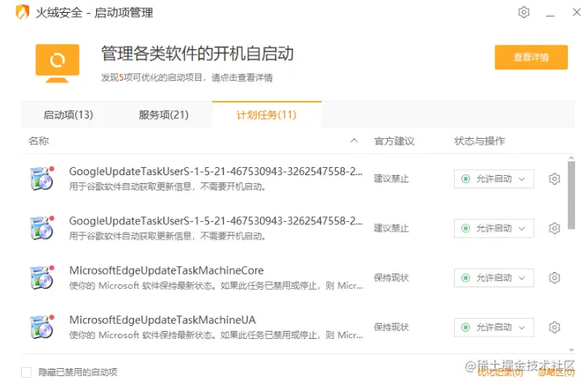The height and width of the screenshot is (385, 588).
Task: Click 保持现状 in the MachineCore row
Action: coord(391,278)
